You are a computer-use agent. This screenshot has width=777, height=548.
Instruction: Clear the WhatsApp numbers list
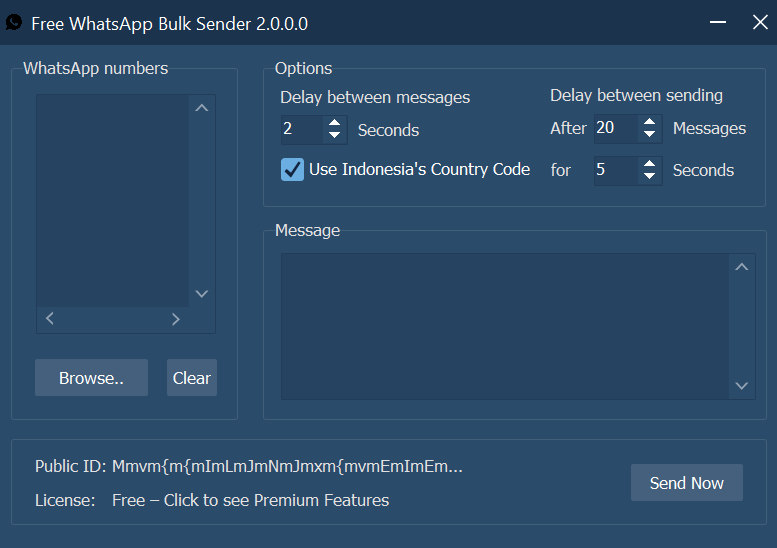[x=191, y=378]
